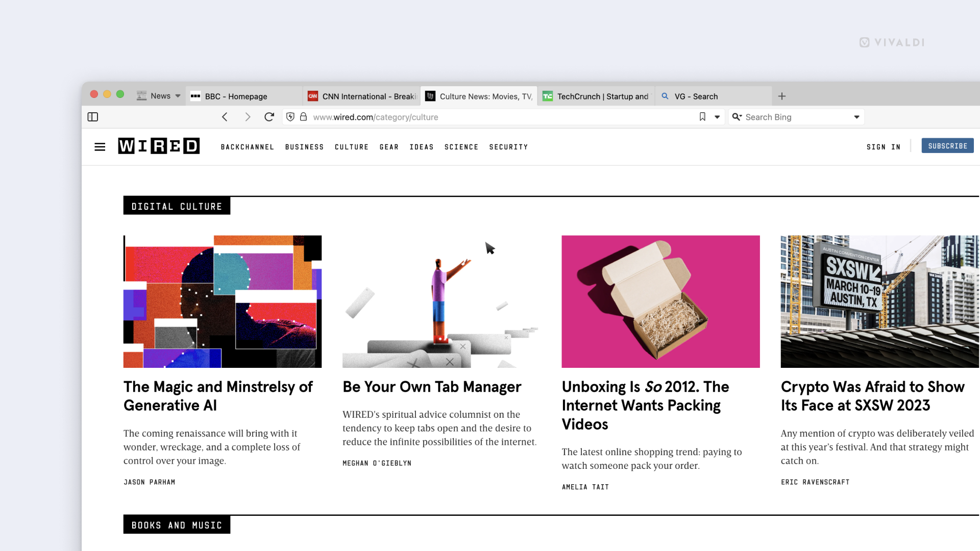Open the Backchannel section
The width and height of the screenshot is (980, 551).
tap(248, 147)
